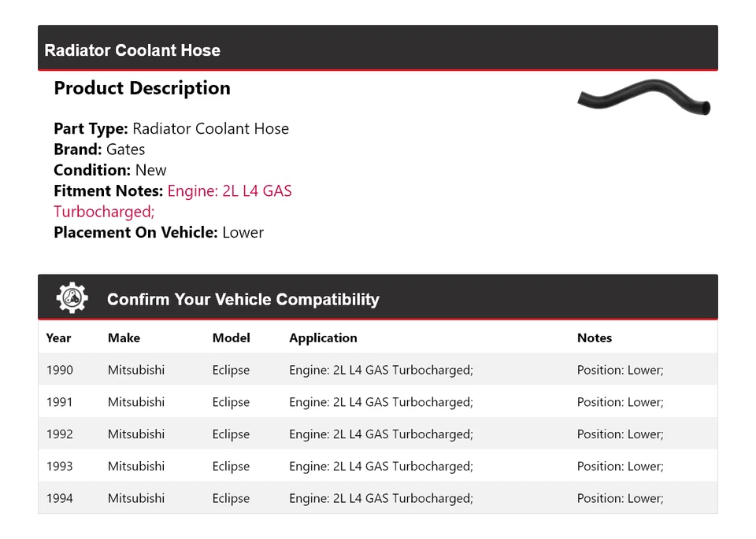Click the Year column header
The height and width of the screenshot is (539, 756).
(58, 338)
